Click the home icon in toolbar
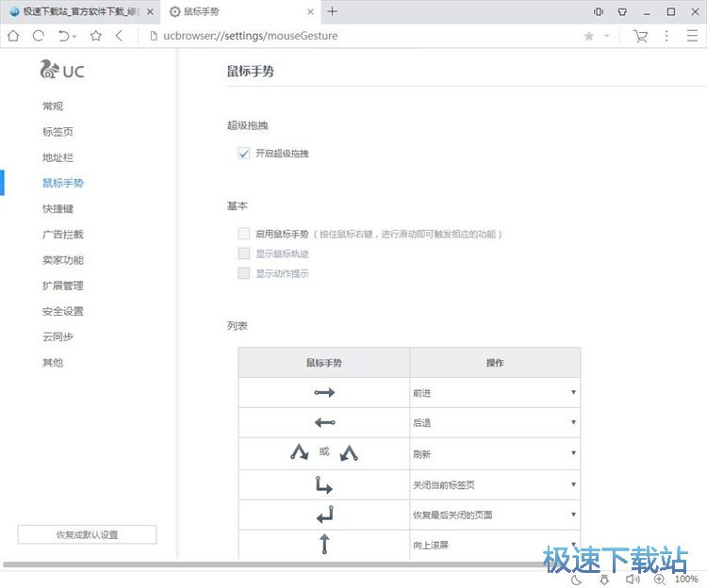Screen dimensions: 707x588 coord(13,36)
